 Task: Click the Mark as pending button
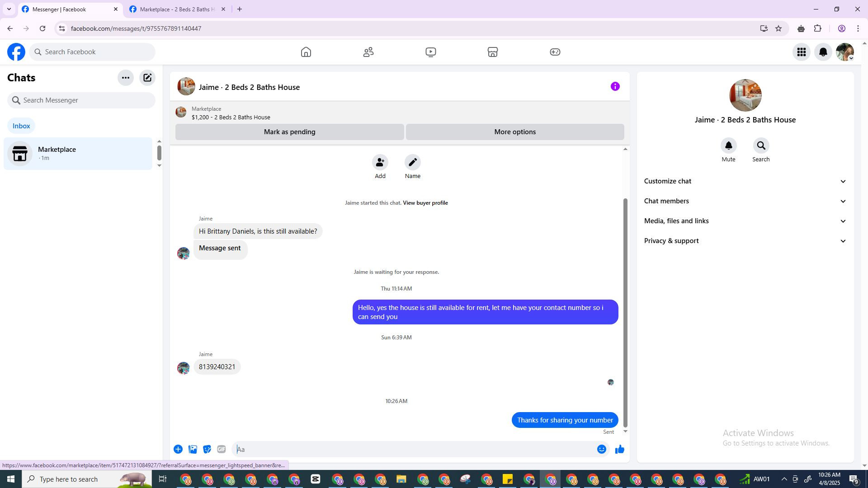[289, 132]
